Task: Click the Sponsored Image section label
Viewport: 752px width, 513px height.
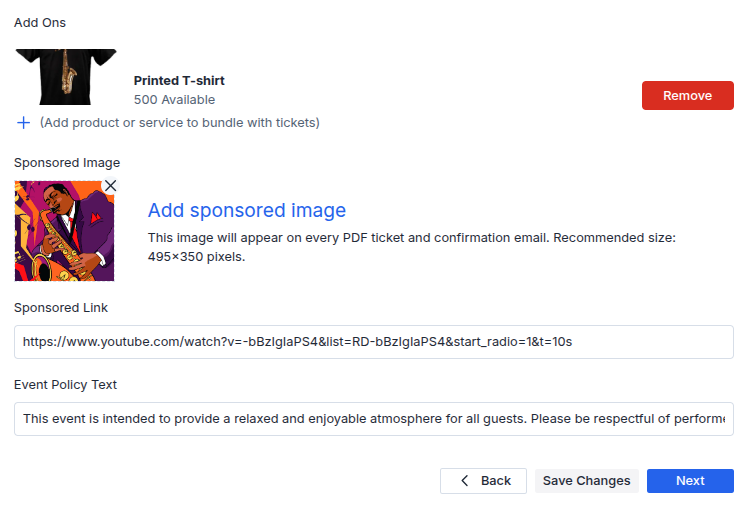Action: pos(67,163)
